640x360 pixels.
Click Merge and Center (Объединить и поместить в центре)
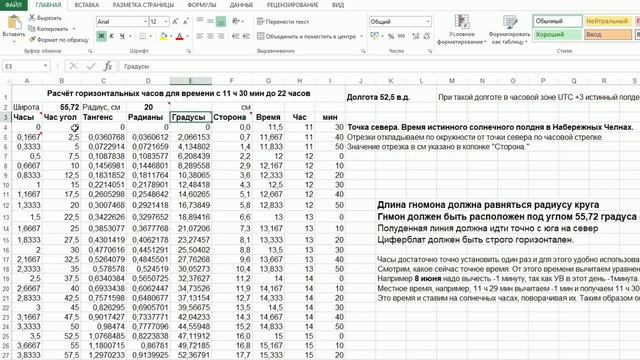coord(306,36)
